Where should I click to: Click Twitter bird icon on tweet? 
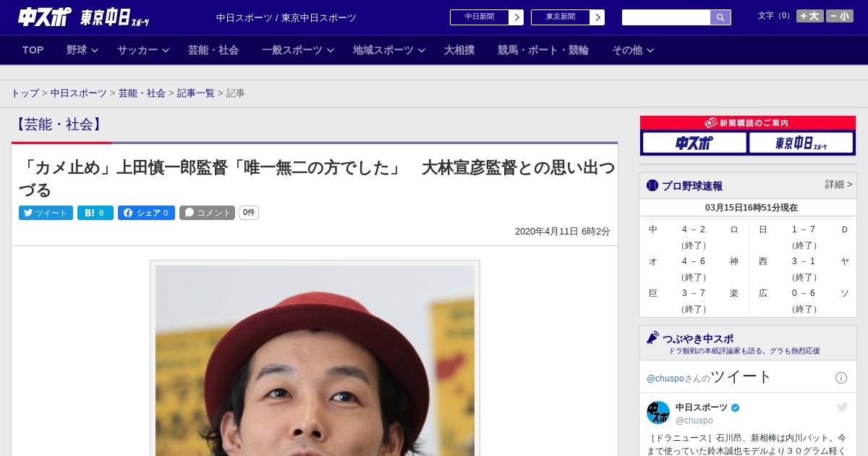click(842, 408)
